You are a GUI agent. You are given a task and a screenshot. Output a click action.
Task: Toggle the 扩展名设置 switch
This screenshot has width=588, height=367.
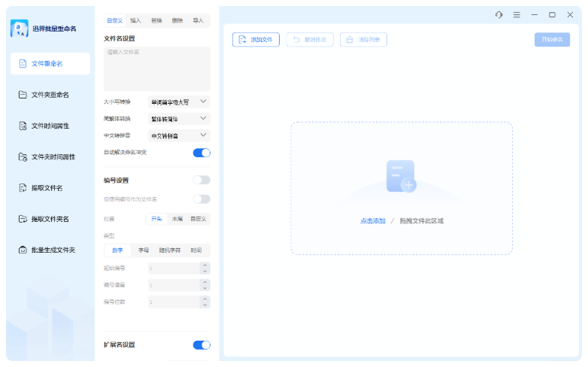click(x=202, y=344)
